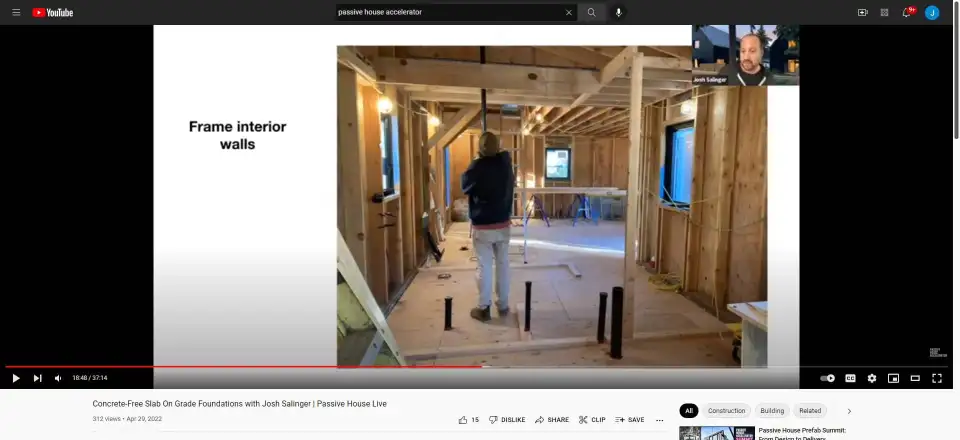The width and height of the screenshot is (960, 440).
Task: Open the player settings gear
Action: [872, 378]
